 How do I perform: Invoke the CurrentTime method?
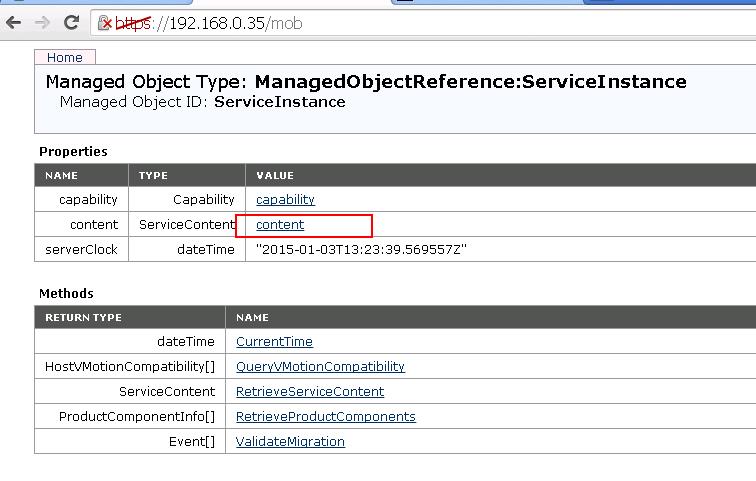[x=274, y=342]
